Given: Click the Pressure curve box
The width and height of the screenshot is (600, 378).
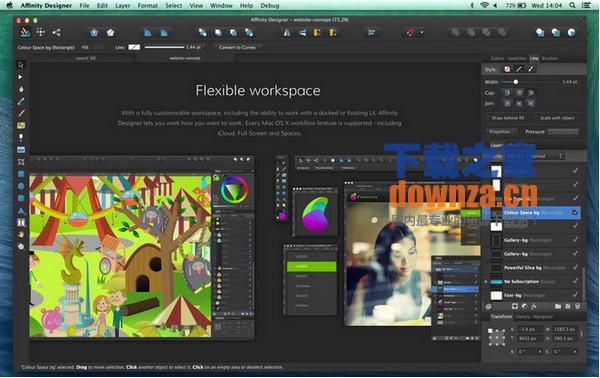Looking at the screenshot, I should [563, 132].
